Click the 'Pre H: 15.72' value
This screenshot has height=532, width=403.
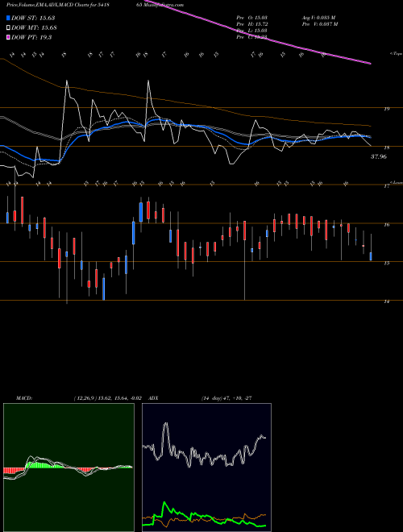point(253,24)
